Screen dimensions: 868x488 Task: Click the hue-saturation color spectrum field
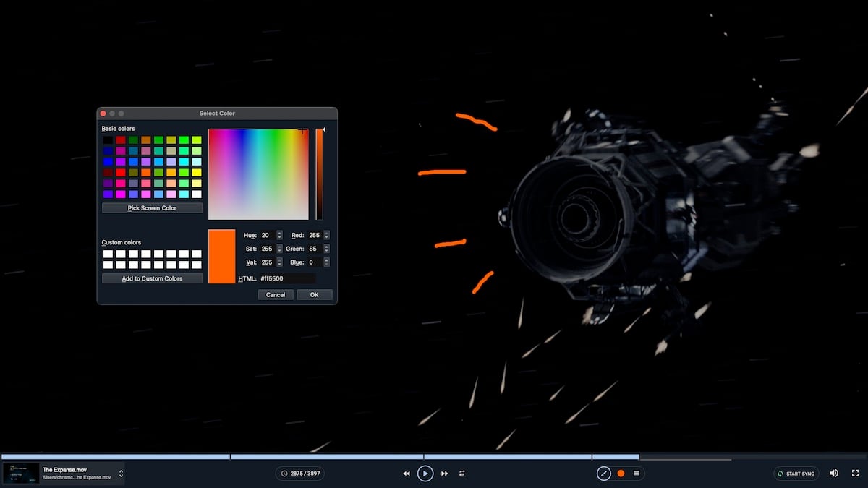258,174
